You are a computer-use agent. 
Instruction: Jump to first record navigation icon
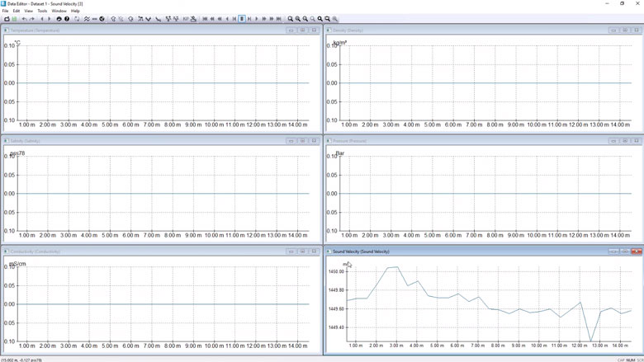(x=205, y=19)
